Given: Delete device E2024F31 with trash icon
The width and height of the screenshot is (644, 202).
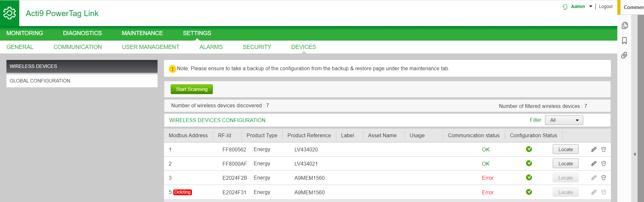Looking at the screenshot, I should click(x=603, y=192).
